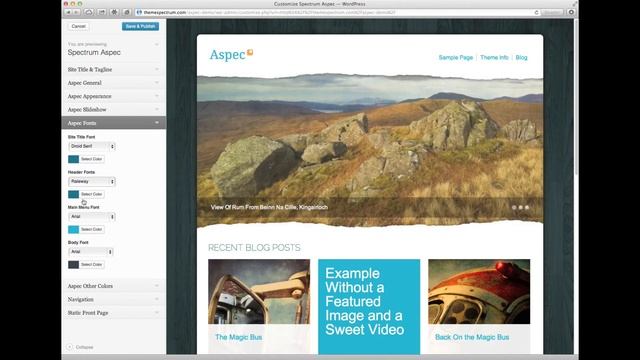Click Save & Publish button
The height and width of the screenshot is (360, 640).
click(140, 26)
